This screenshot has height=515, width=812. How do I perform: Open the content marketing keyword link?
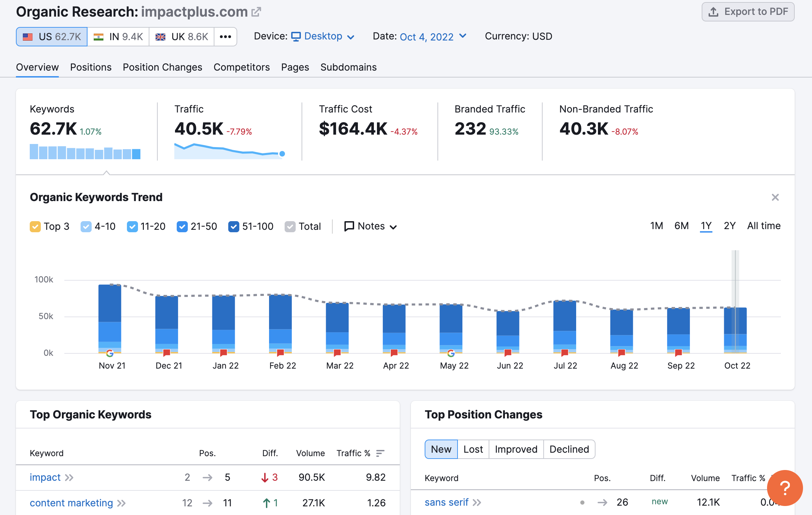point(71,503)
